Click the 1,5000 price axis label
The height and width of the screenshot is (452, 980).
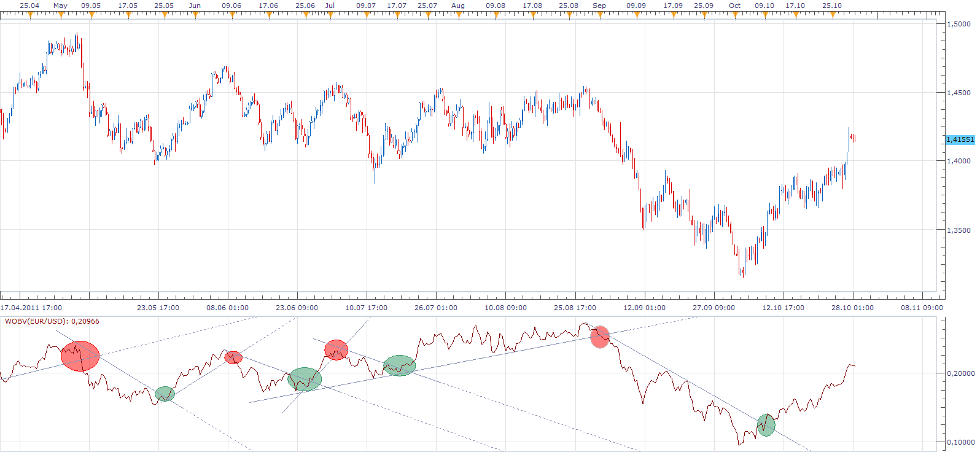(x=959, y=24)
